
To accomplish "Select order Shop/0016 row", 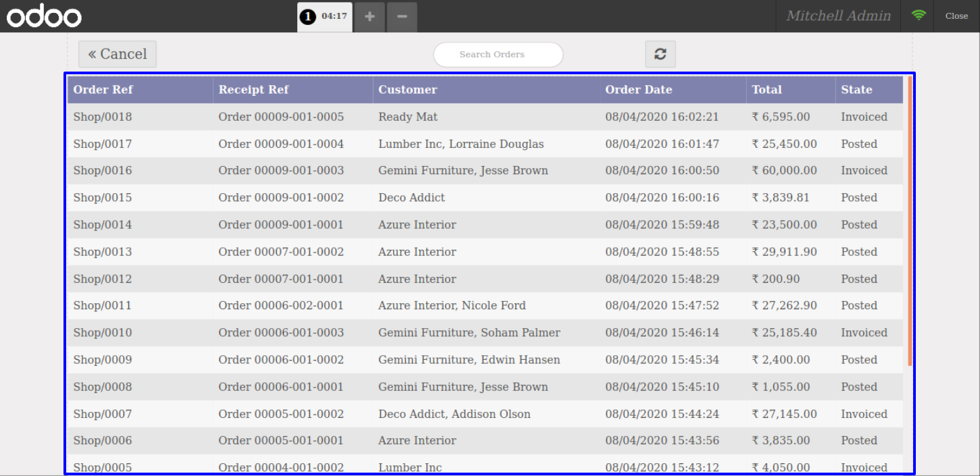I will [485, 171].
